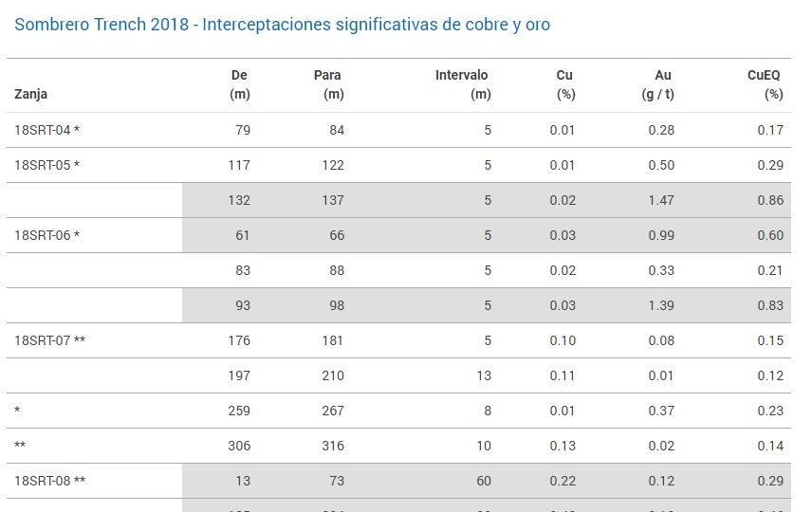Click the 18SRT-04 * trench cell
The image size is (812, 512).
[46, 130]
